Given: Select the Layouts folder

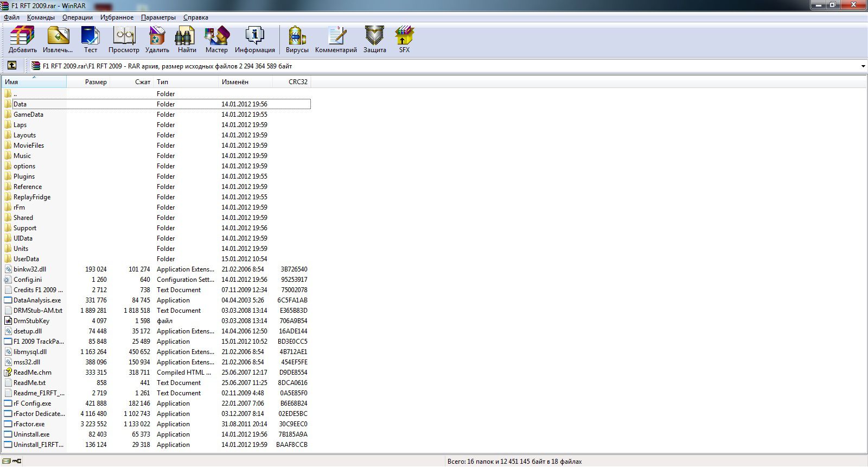Looking at the screenshot, I should (24, 135).
